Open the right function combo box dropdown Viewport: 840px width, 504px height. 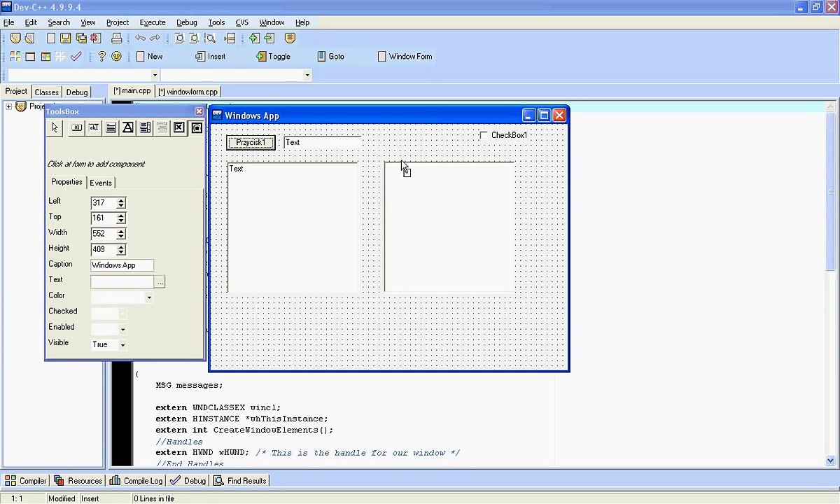pyautogui.click(x=307, y=75)
